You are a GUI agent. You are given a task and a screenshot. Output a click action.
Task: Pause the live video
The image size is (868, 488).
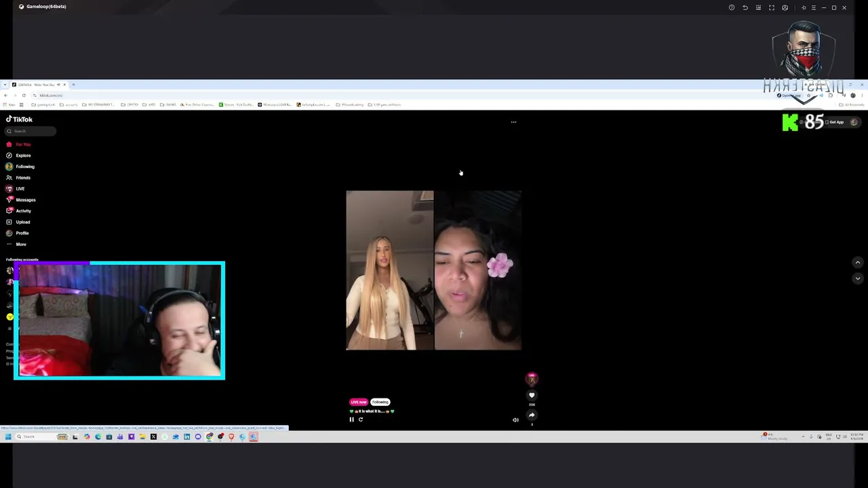(x=351, y=420)
